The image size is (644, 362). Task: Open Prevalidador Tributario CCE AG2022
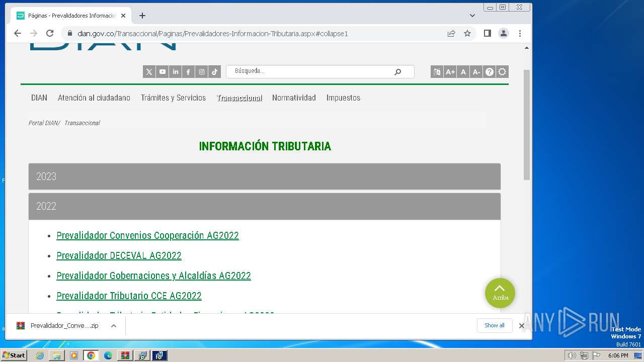129,296
